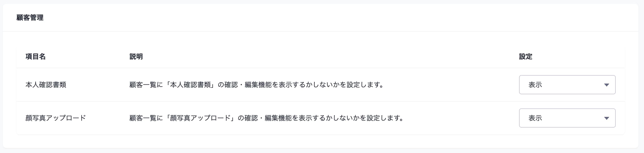Screen dimensions: 644x153
Task: Click 顧客一覧に at start of second description
Action: pos(146,118)
